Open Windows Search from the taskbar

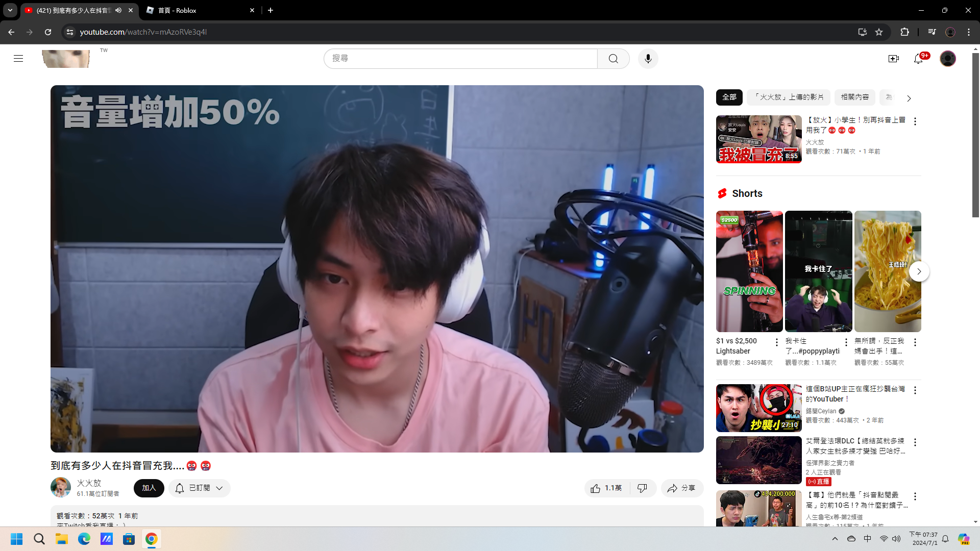39,539
